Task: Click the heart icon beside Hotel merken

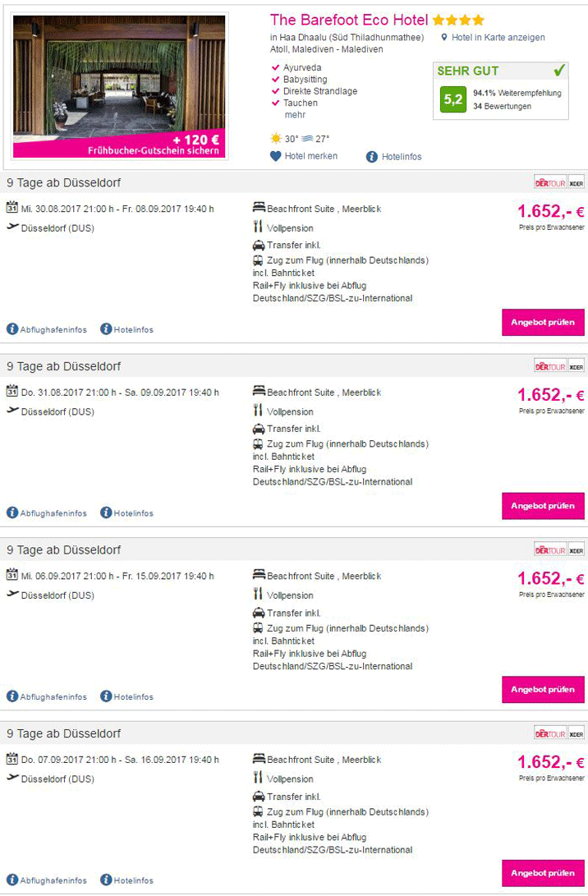Action: coord(276,156)
